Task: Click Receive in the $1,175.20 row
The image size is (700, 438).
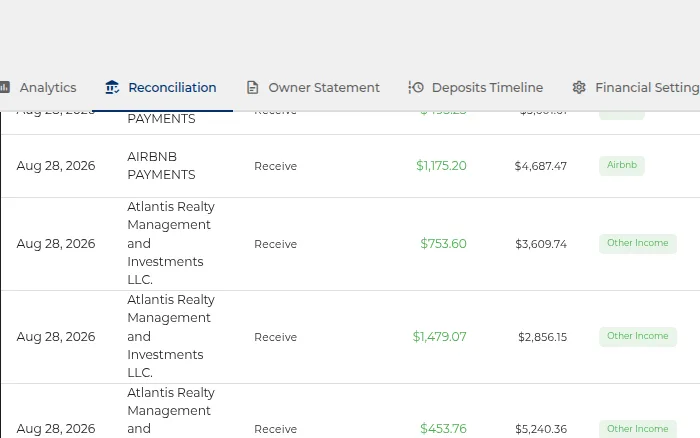Action: [x=275, y=166]
